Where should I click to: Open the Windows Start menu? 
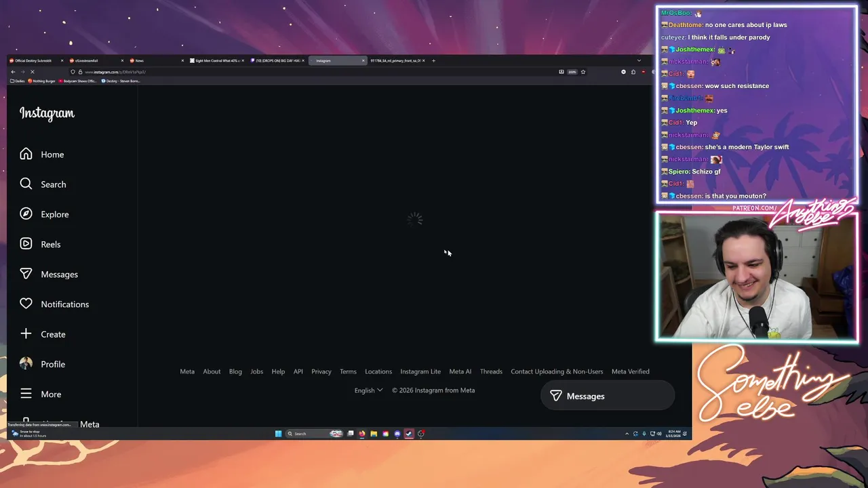click(278, 434)
